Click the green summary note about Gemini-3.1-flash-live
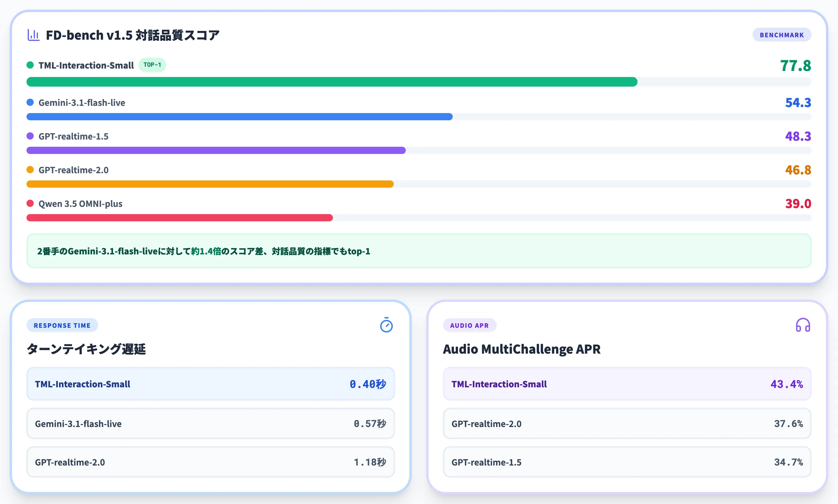This screenshot has height=504, width=838. 419,251
